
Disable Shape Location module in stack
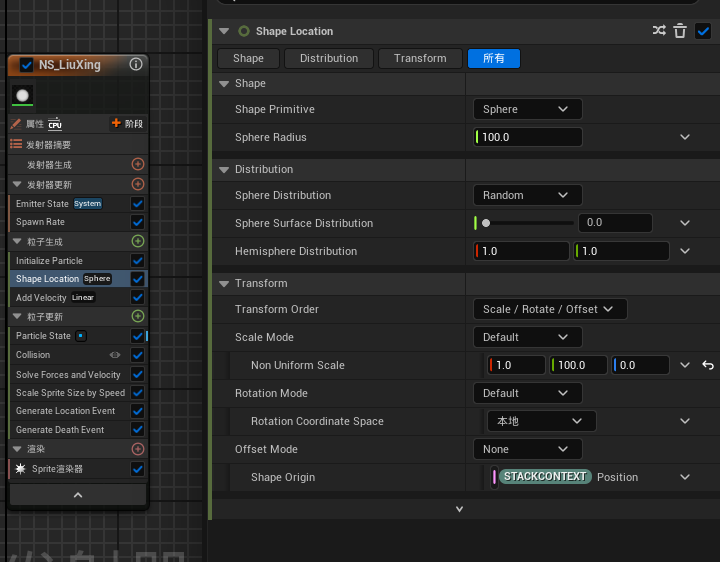(x=137, y=279)
